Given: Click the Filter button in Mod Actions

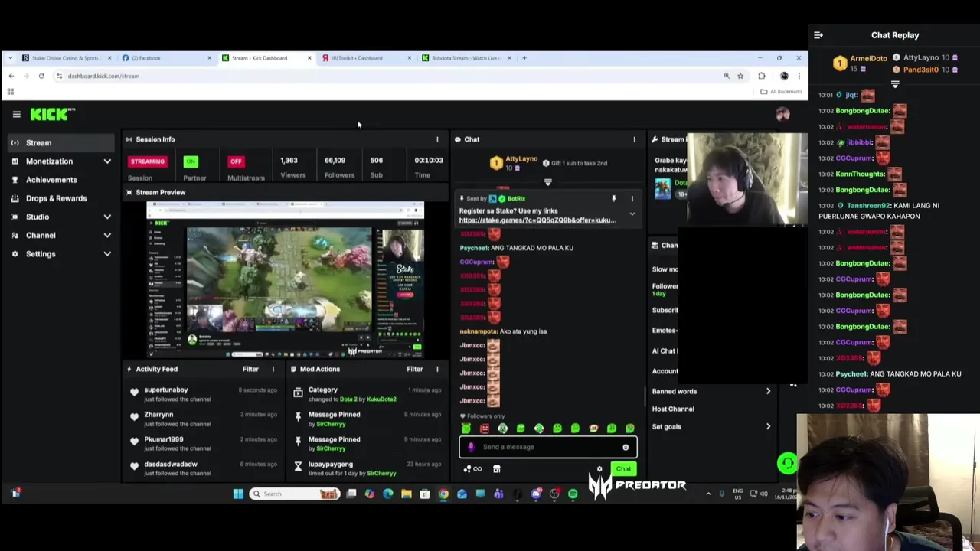Looking at the screenshot, I should (414, 369).
